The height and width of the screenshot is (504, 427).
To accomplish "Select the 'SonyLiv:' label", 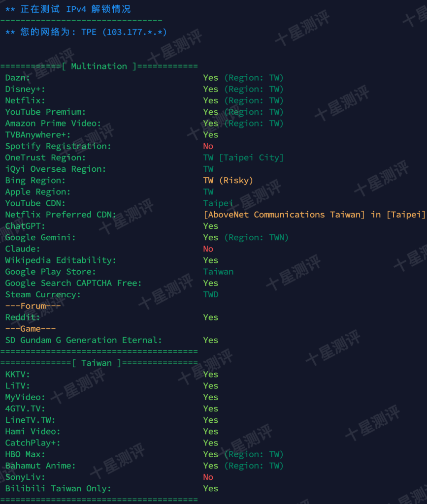I will 25,477.
